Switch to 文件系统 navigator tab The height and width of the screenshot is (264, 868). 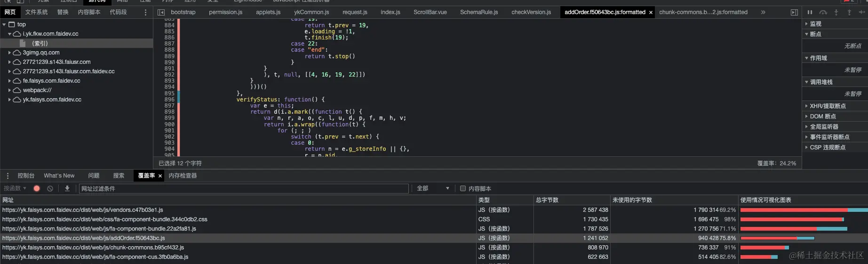pyautogui.click(x=37, y=12)
